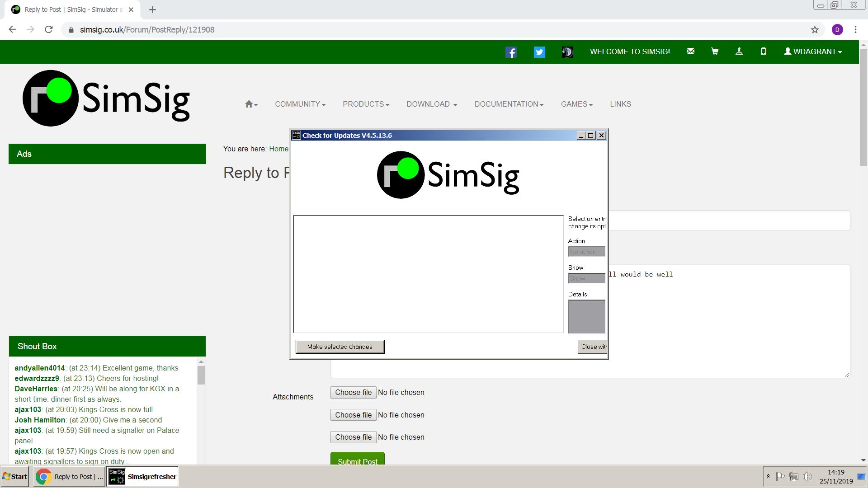
Task: Click the network tray icon
Action: pyautogui.click(x=794, y=476)
